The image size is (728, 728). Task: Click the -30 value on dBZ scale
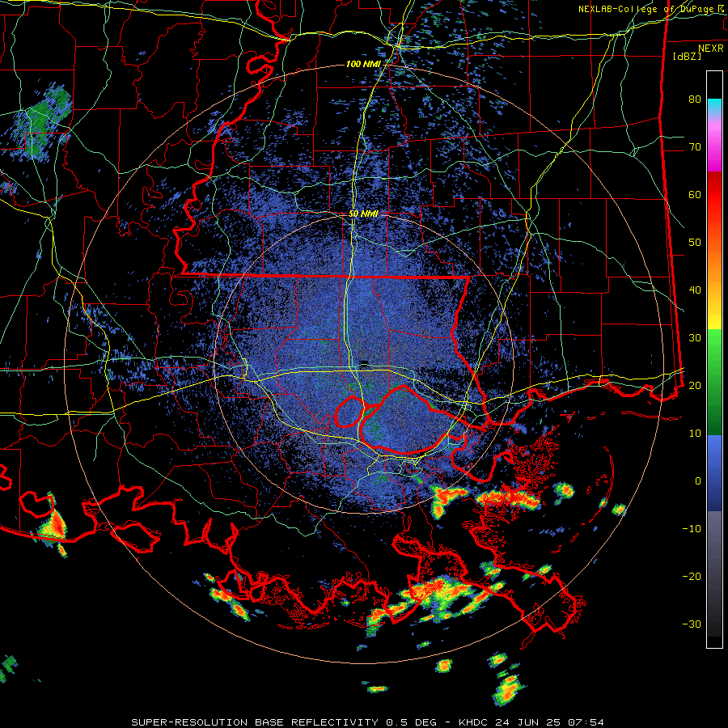coord(692,624)
